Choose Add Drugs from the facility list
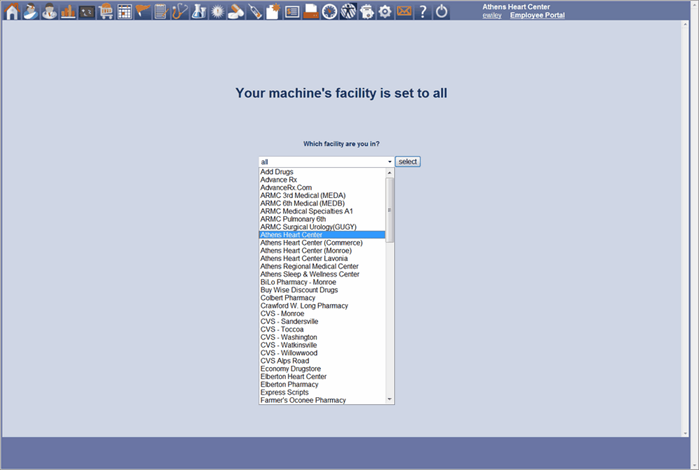The width and height of the screenshot is (699, 470). pyautogui.click(x=322, y=172)
